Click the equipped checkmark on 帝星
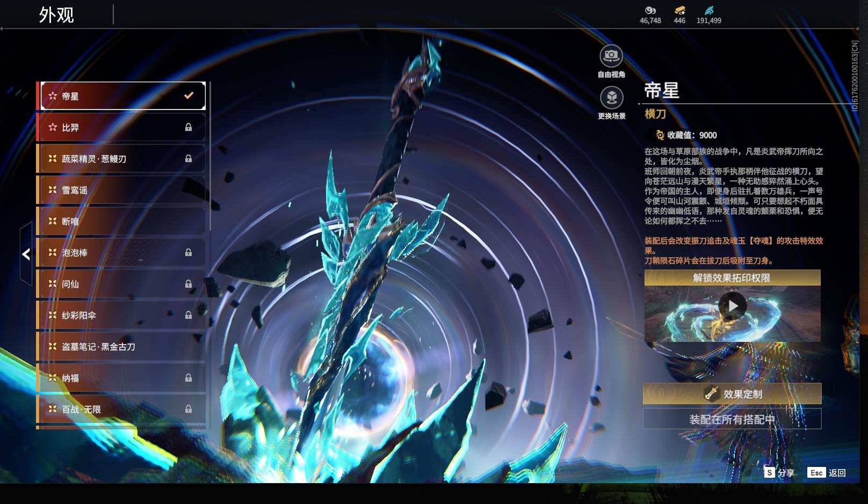 click(x=189, y=96)
